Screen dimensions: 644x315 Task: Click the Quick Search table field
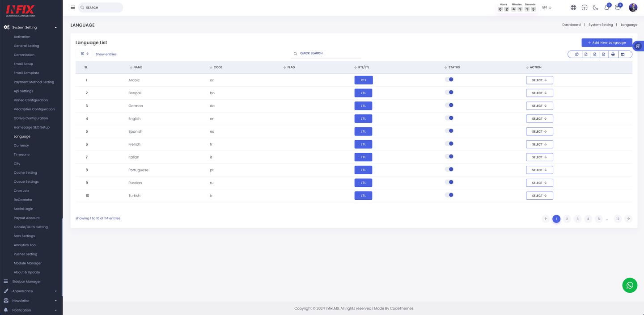(x=326, y=54)
